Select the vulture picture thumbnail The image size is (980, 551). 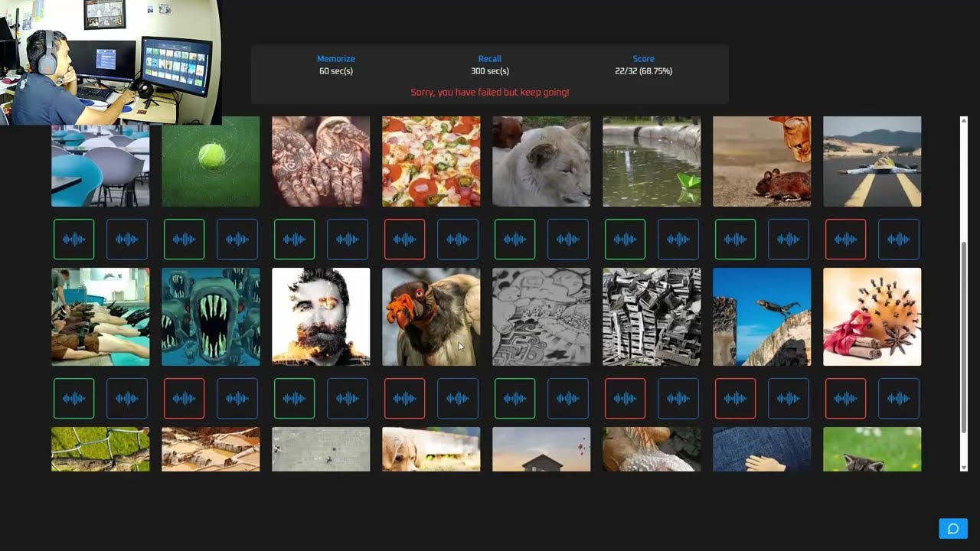point(431,317)
